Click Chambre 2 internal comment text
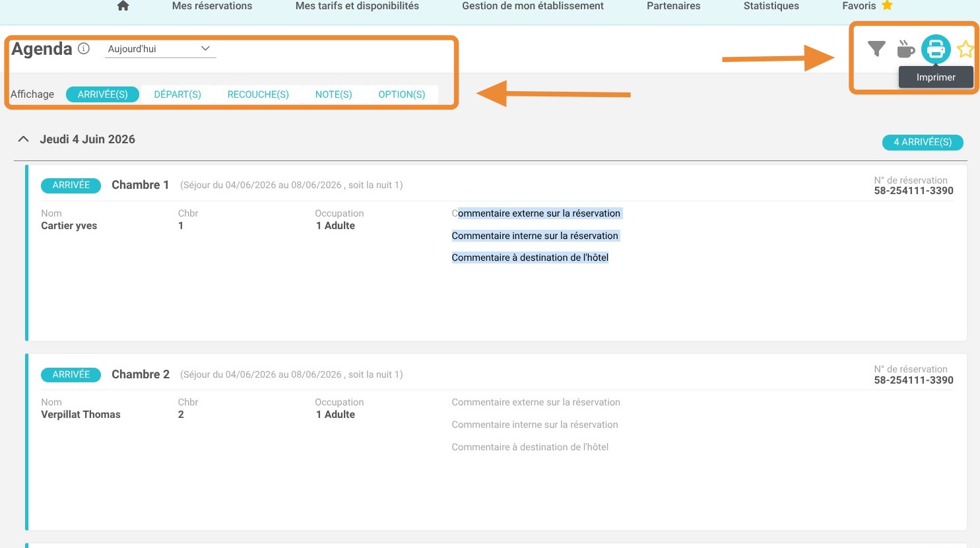Screen dimensions: 980x548 (x=535, y=425)
